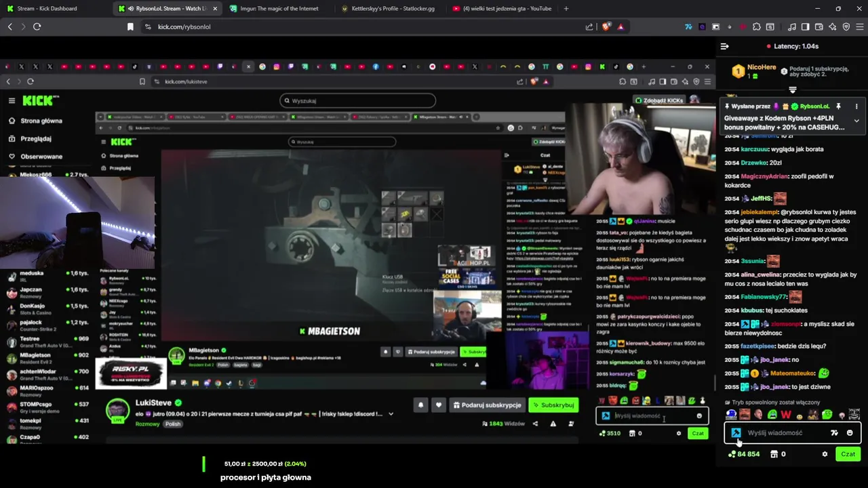868x488 pixels.
Task: Open chat shop icon beside 84 854
Action: [774, 454]
